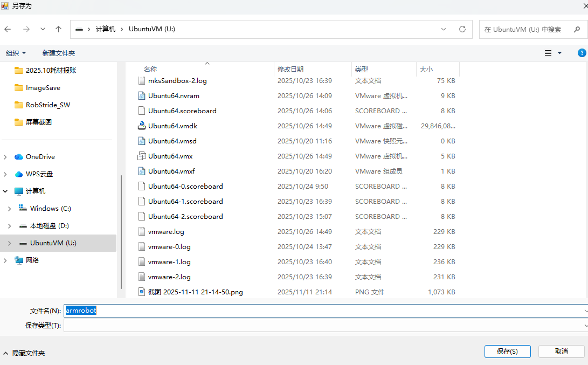Select the vmware-2.log file icon
Screen dimensions: 588x365
pos(141,277)
